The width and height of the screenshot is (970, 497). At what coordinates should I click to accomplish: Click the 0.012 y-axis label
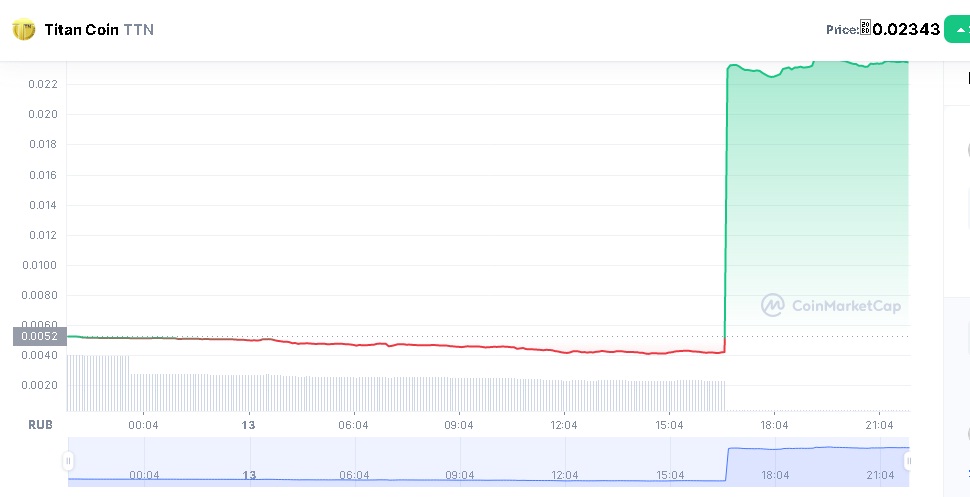(43, 235)
